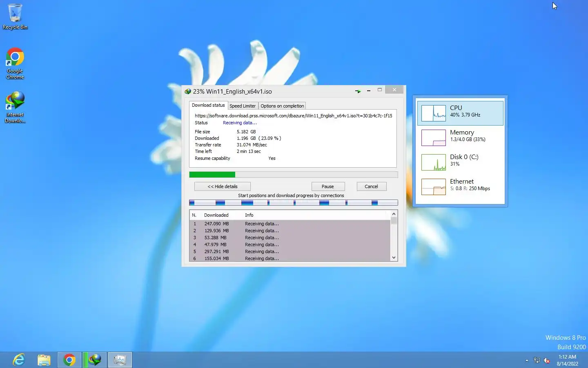Open File Explorer from the taskbar
Image resolution: width=588 pixels, height=368 pixels.
tap(44, 360)
